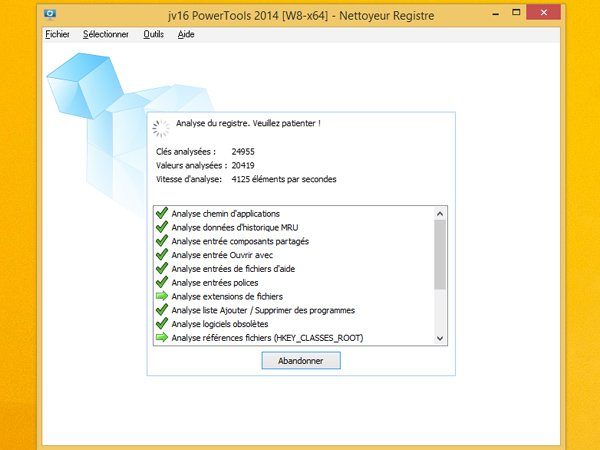Open the Fichier menu
600x450 pixels.
(57, 34)
